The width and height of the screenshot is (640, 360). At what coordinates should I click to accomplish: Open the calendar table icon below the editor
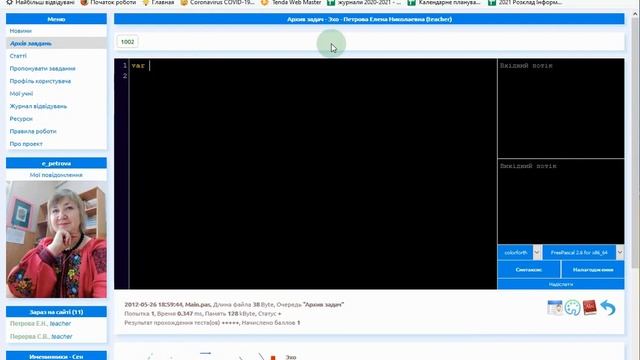click(x=554, y=307)
